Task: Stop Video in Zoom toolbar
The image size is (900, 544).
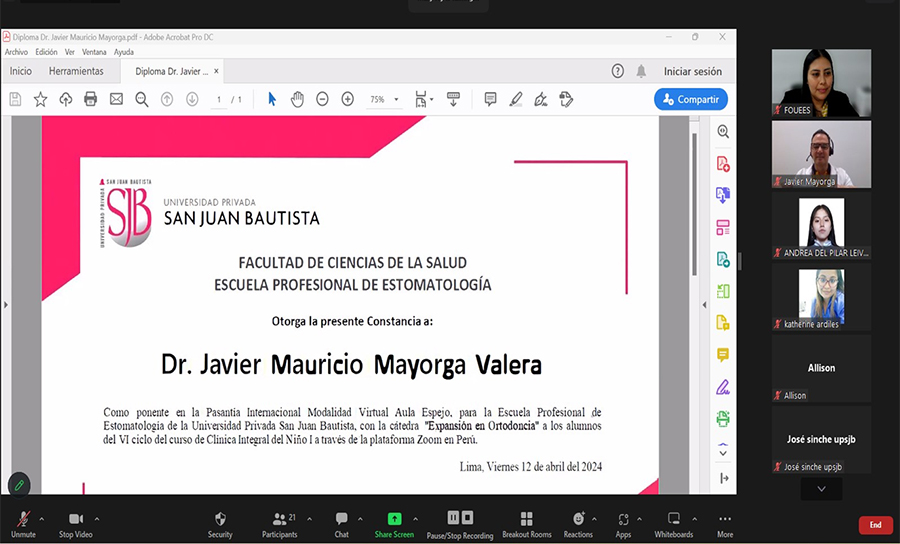Action: [76, 524]
